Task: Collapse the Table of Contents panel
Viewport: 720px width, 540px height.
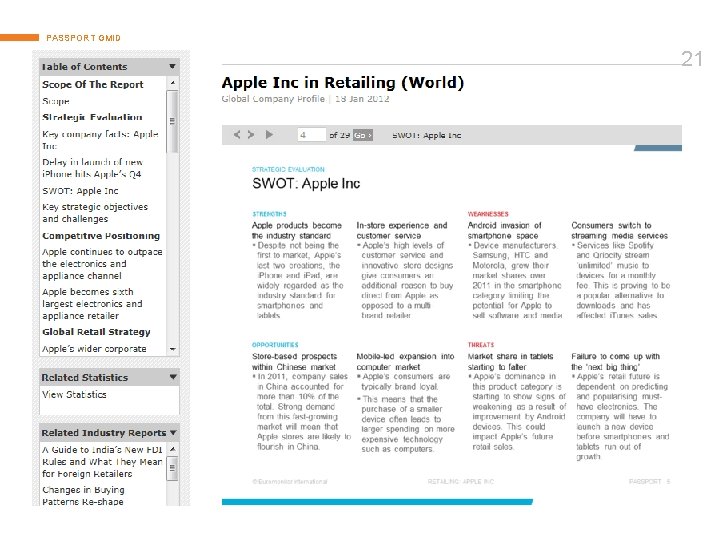Action: 172,67
